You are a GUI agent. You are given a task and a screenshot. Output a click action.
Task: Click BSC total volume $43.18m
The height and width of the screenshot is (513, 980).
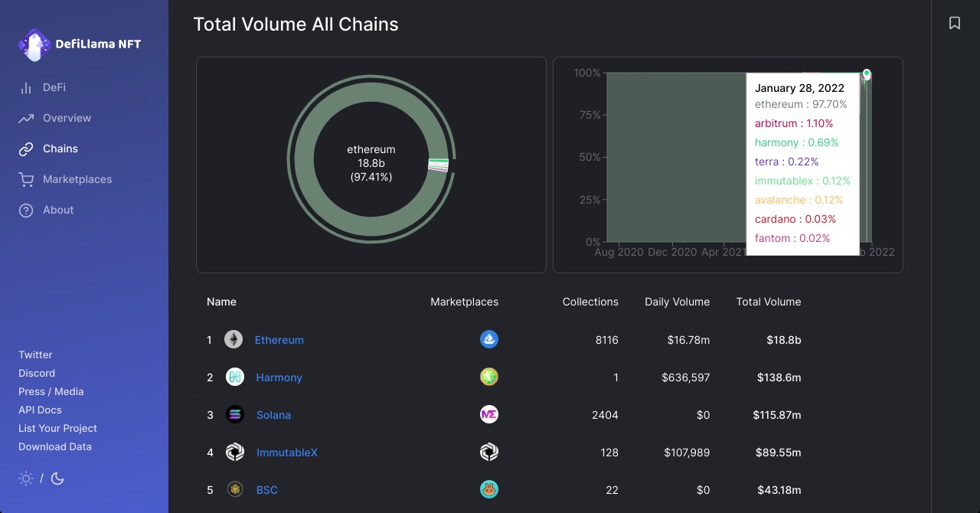click(780, 490)
